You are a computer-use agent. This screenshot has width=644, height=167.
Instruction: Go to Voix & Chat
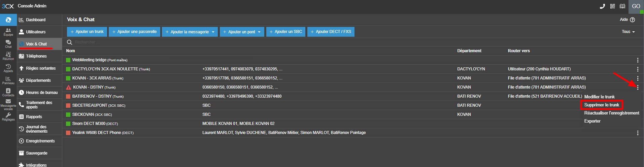[39, 44]
